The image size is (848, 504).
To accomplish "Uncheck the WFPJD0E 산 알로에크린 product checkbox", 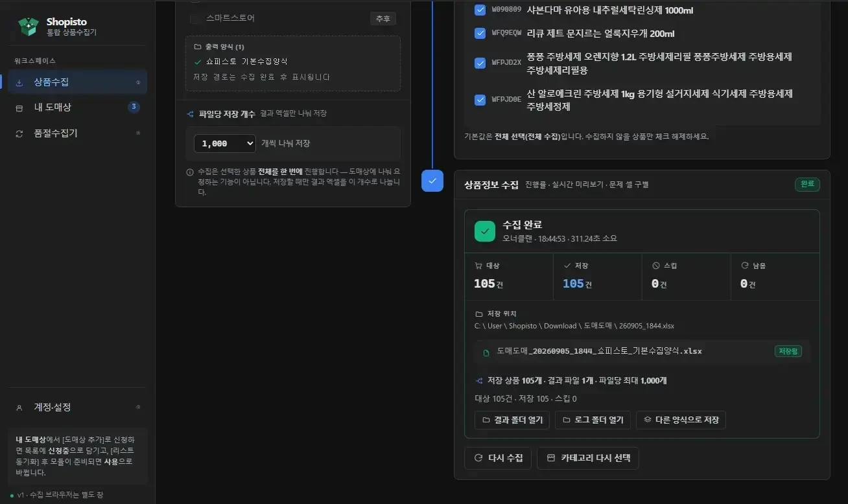I will [x=480, y=100].
